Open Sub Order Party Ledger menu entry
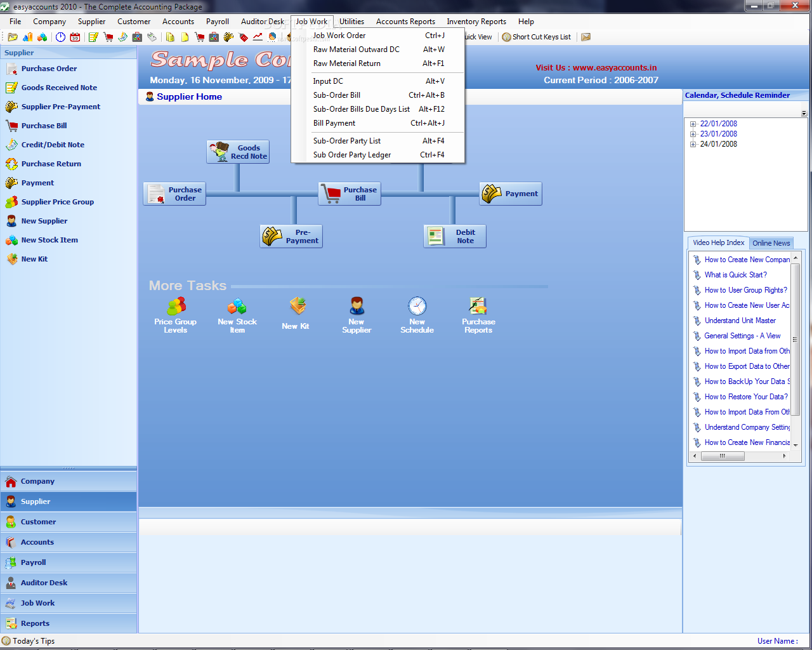Screen dimensions: 812x650 coord(378,155)
